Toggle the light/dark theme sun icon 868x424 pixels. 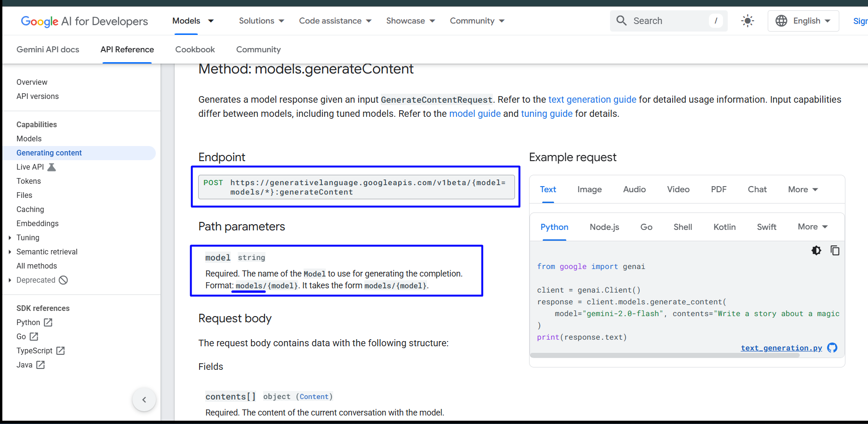747,21
